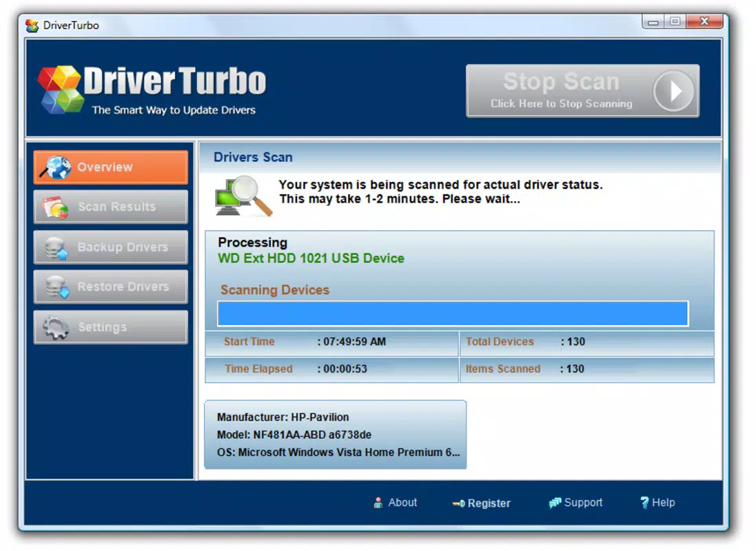
Task: Click the DriverTurbo cube logo
Action: coord(61,90)
